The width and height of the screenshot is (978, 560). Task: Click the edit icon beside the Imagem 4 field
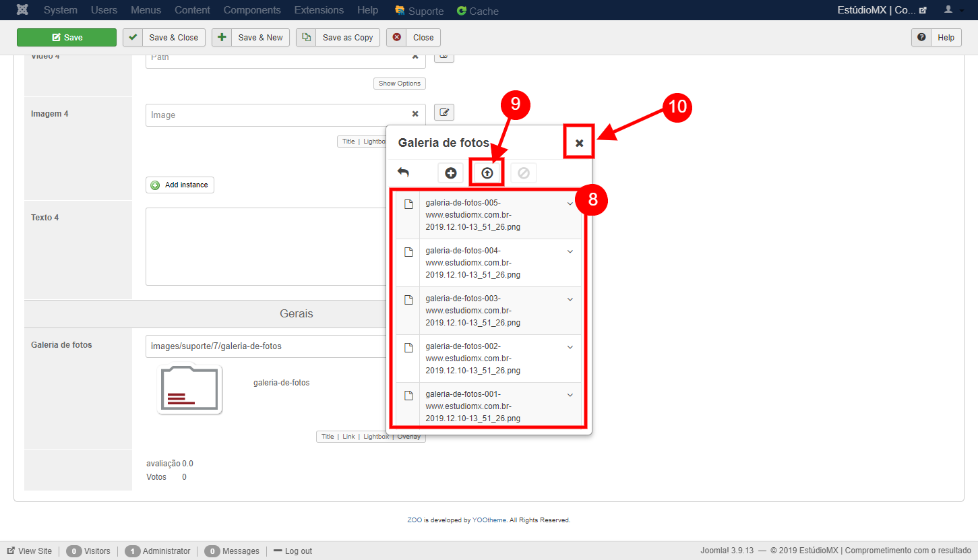(444, 113)
